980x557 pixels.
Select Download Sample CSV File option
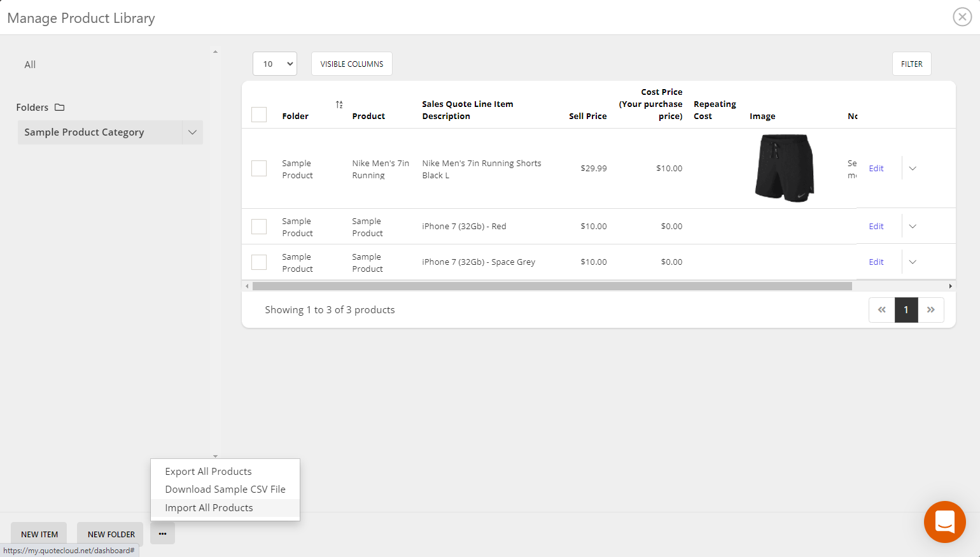tap(225, 489)
